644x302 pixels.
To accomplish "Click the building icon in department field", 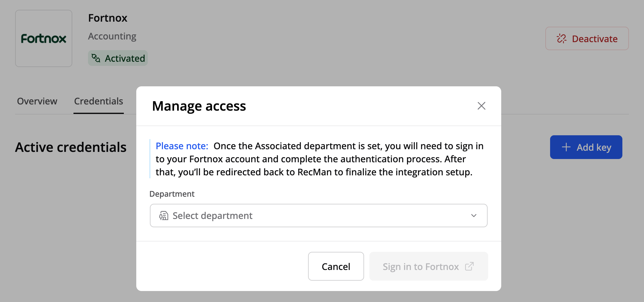I will [x=164, y=216].
